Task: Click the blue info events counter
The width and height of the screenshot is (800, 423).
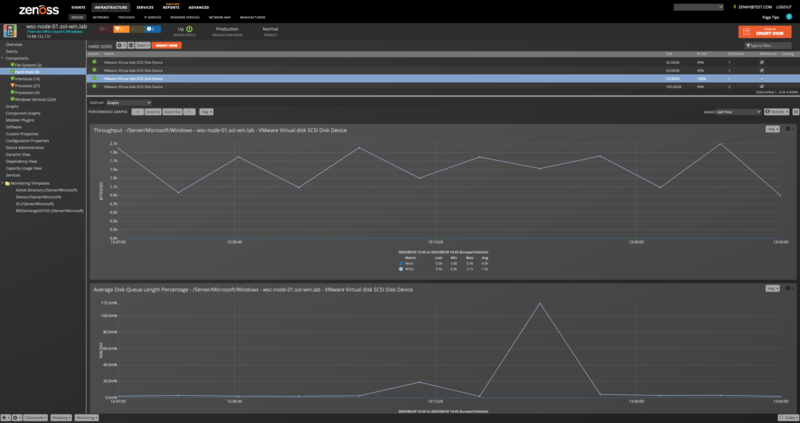Action: coord(153,29)
